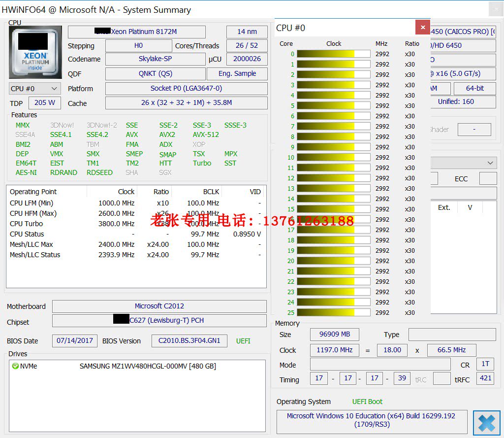This screenshot has width=504, height=438.
Task: Click the core 25 clock bar
Action: tap(334, 313)
